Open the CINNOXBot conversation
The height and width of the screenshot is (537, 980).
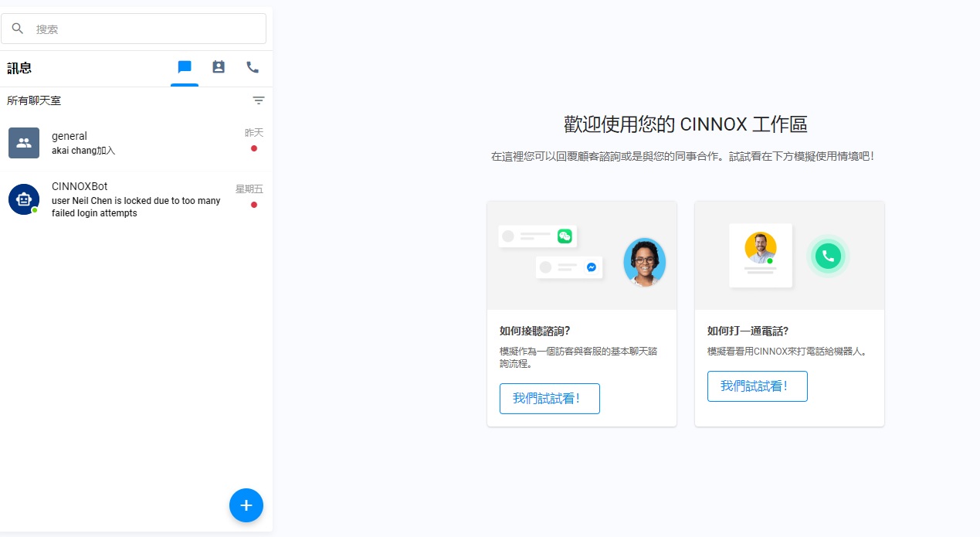point(136,199)
